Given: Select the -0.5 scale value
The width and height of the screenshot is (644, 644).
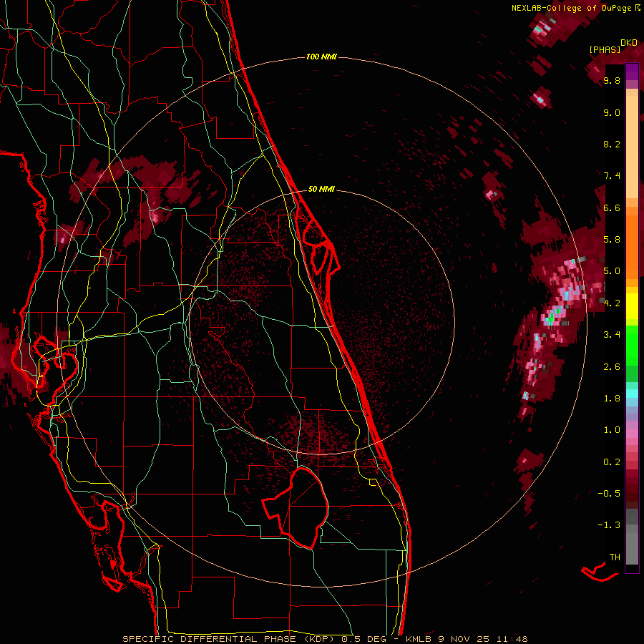Looking at the screenshot, I should point(609,494).
